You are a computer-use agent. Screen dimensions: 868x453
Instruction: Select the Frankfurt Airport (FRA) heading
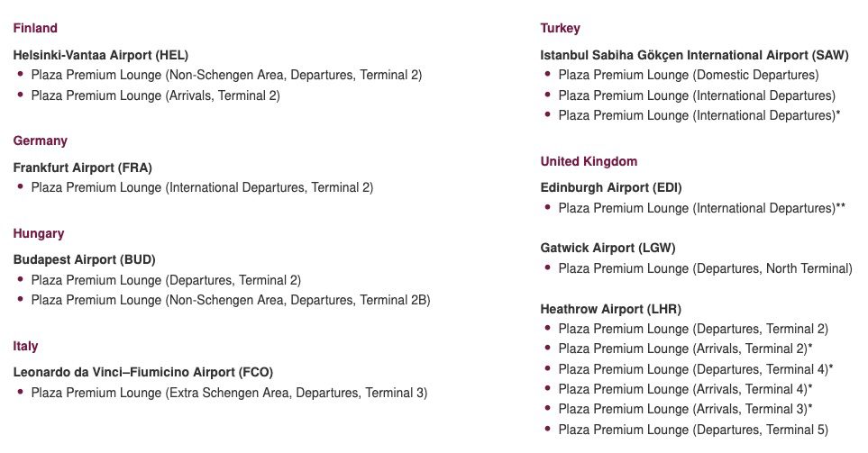(83, 168)
